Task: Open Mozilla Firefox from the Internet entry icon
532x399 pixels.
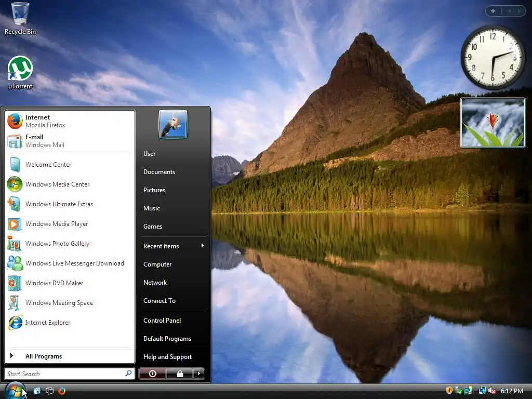Action: [15, 121]
